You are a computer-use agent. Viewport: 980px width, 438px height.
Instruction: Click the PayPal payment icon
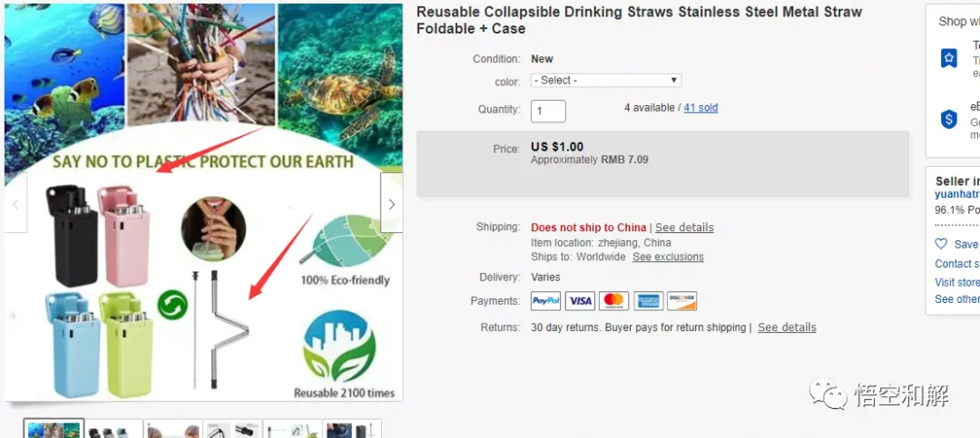[x=545, y=301]
